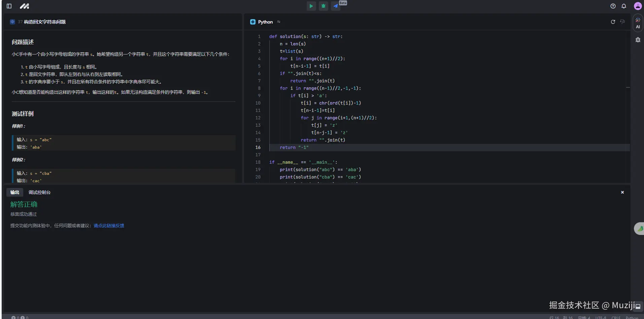Open the Python language mode in status bar
The width and height of the screenshot is (644, 319).
point(632,317)
